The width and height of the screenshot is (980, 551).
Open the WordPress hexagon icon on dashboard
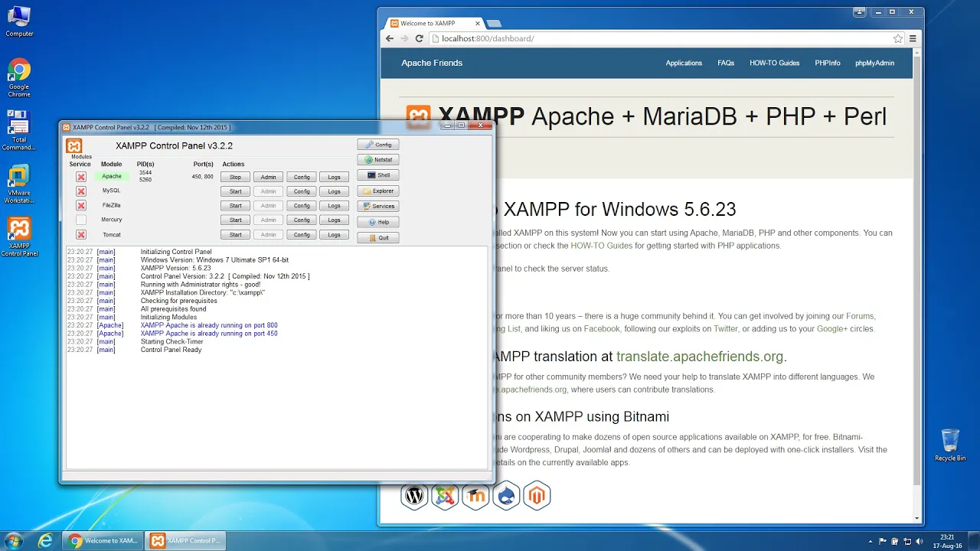(414, 496)
